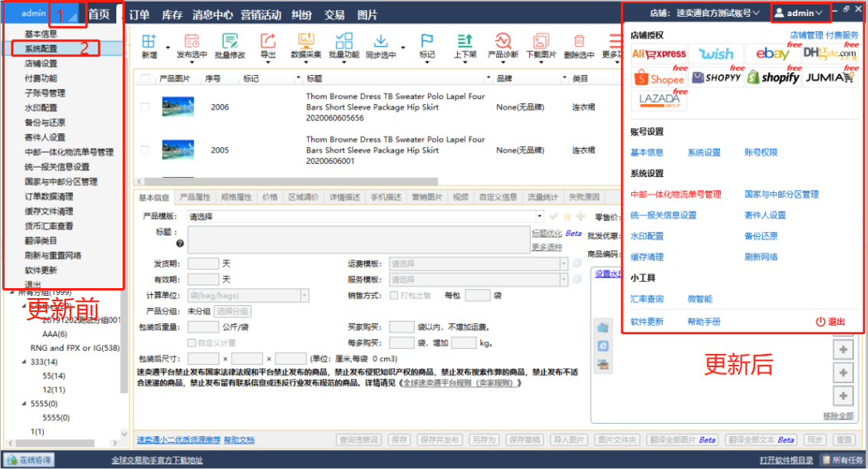Select the Wish store authorization logo
This screenshot has height=469, width=868.
coord(715,54)
